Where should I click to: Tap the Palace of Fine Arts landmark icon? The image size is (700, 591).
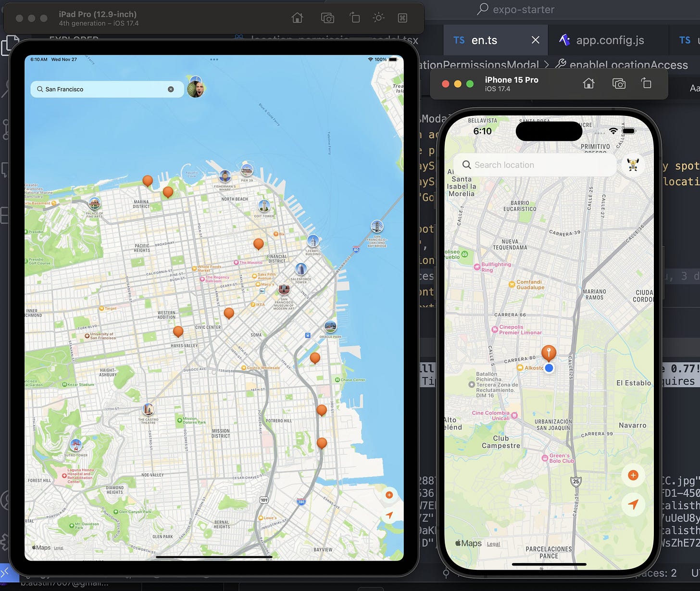(95, 203)
